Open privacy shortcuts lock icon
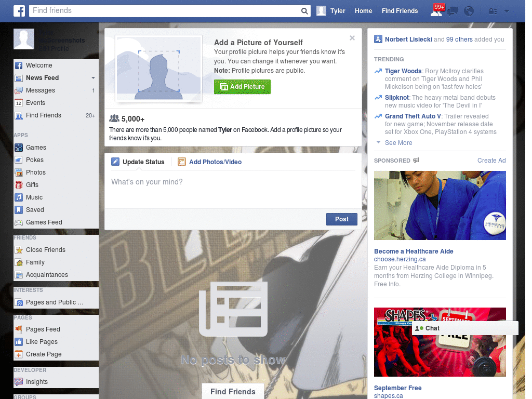The height and width of the screenshot is (399, 532). 493,11
